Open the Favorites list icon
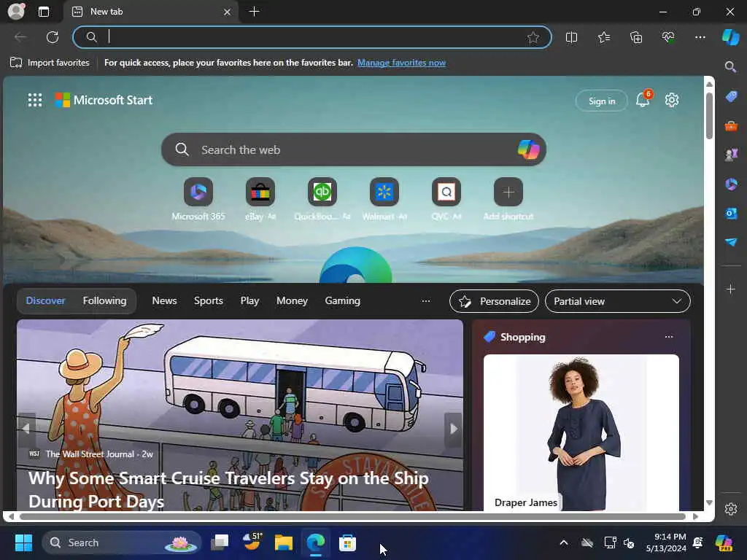Viewport: 747px width, 560px height. coord(603,37)
